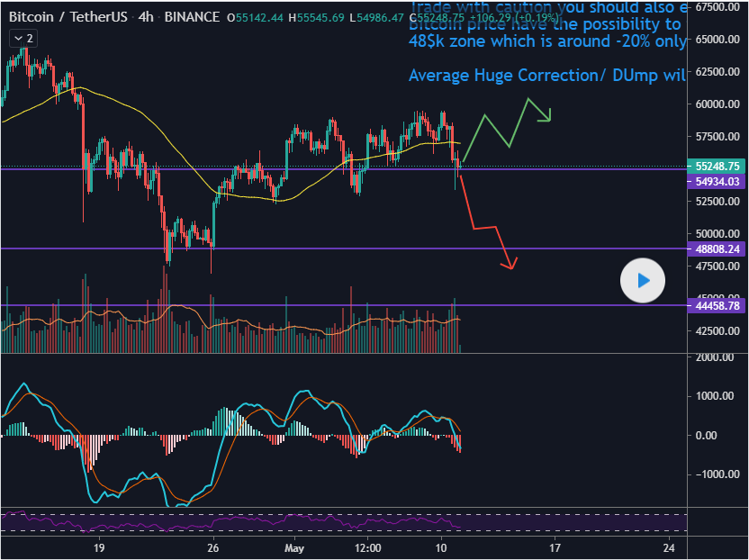Click the 19 date on time axis
Screen dimensions: 749x560
click(97, 546)
